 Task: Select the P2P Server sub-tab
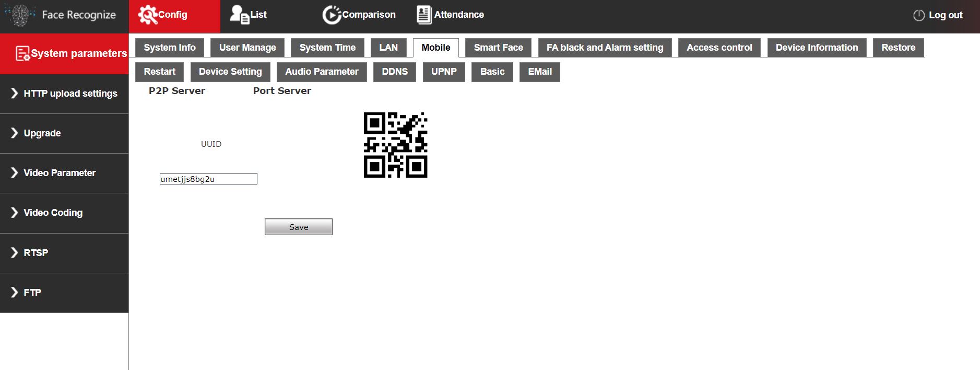pos(177,91)
